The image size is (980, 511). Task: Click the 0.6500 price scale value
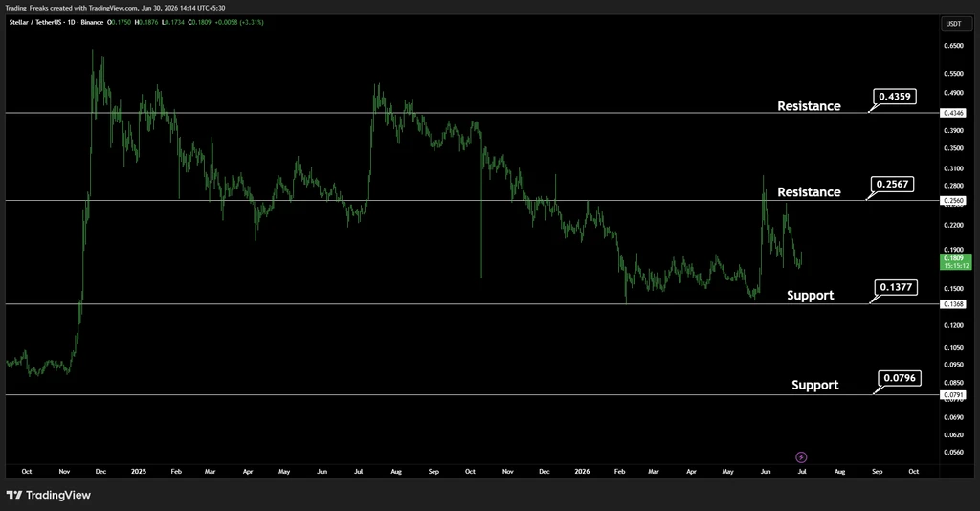click(953, 46)
